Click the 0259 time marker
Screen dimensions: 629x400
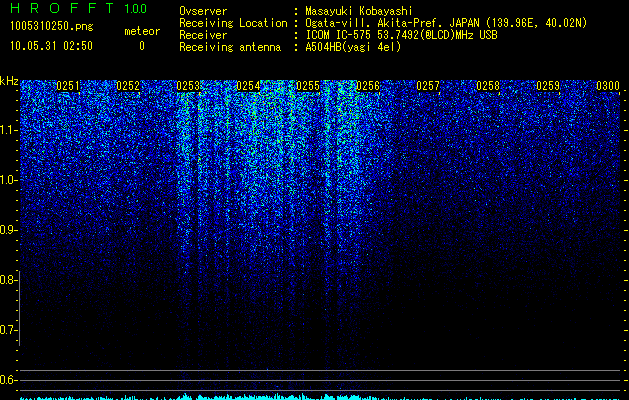point(548,86)
